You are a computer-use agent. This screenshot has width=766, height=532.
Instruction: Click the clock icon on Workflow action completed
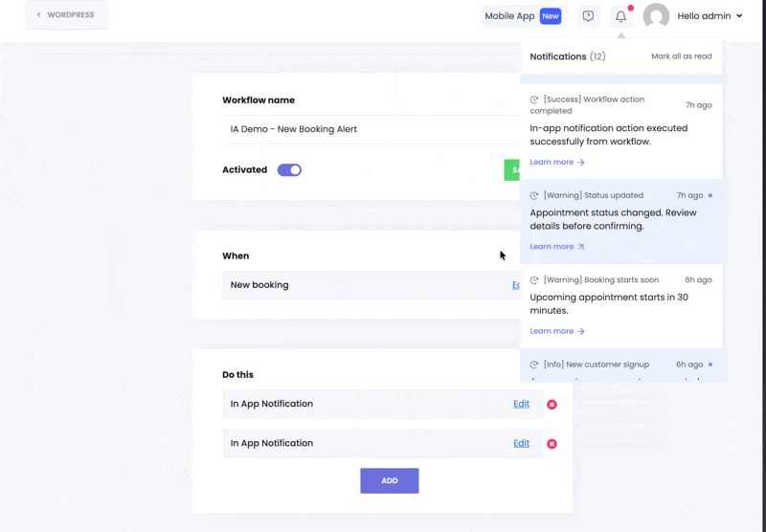534,100
